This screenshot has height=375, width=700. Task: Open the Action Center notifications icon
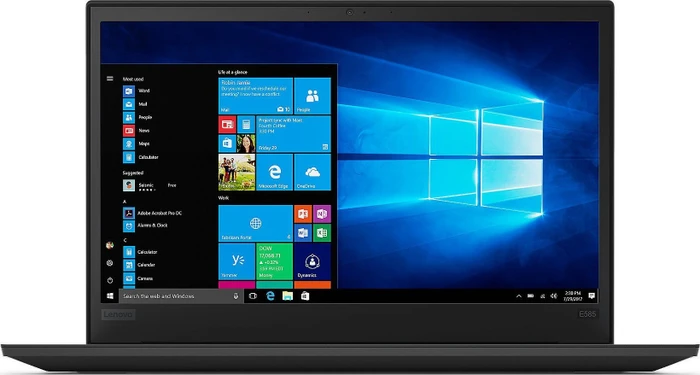coord(592,296)
